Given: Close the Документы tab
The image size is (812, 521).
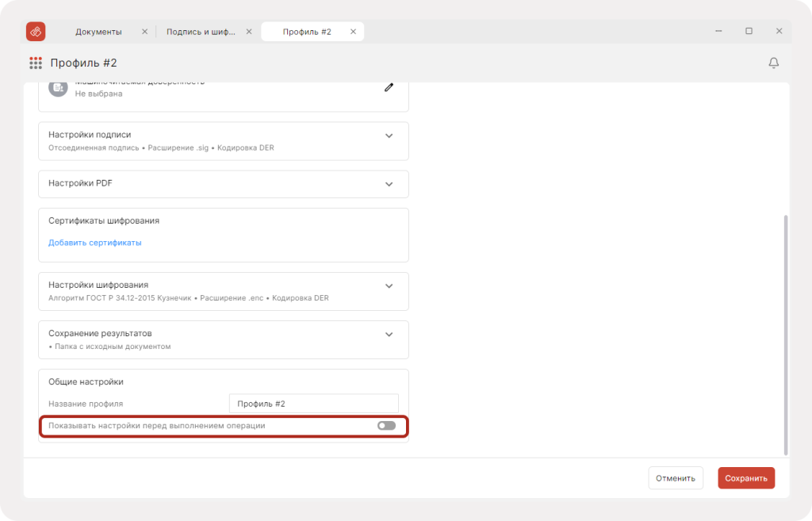Looking at the screenshot, I should tap(144, 32).
